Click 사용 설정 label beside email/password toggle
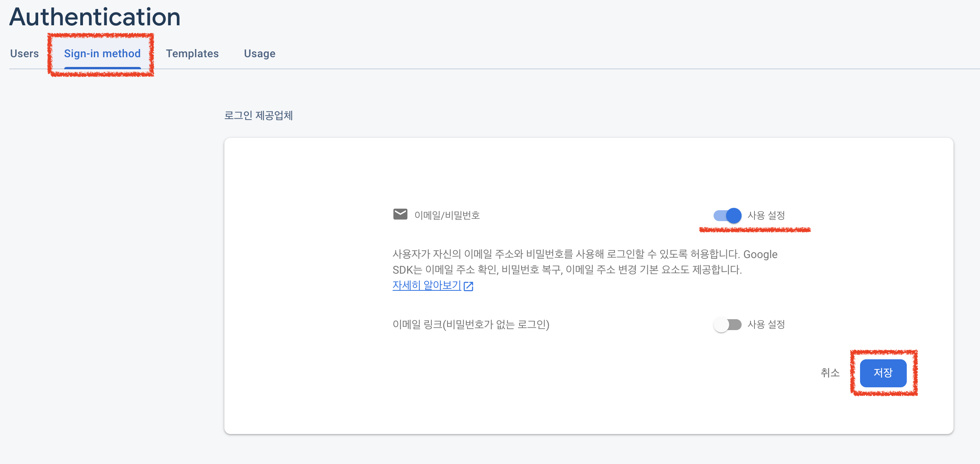Image resolution: width=980 pixels, height=464 pixels. [x=766, y=216]
